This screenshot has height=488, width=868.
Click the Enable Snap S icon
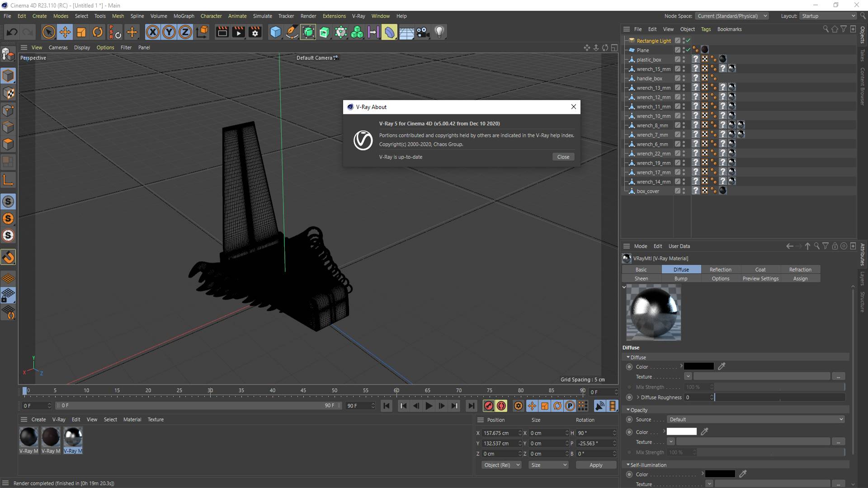(8, 202)
